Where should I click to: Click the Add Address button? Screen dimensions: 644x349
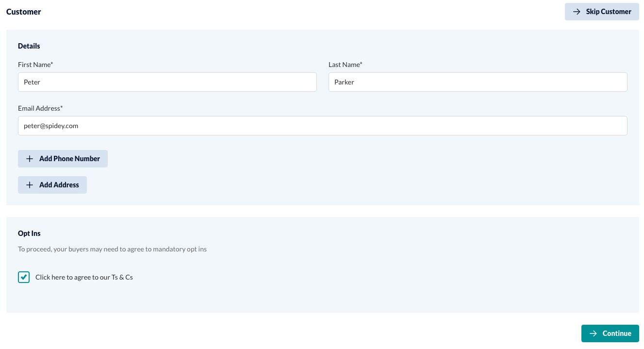(52, 185)
